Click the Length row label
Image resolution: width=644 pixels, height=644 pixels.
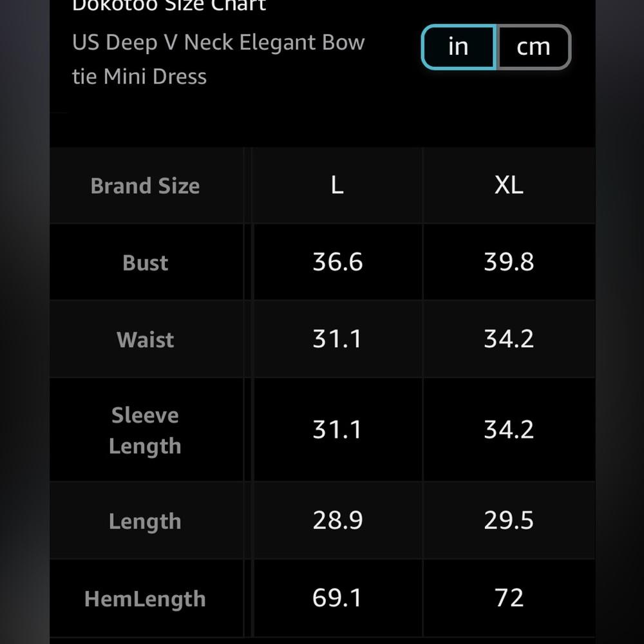coord(146,521)
